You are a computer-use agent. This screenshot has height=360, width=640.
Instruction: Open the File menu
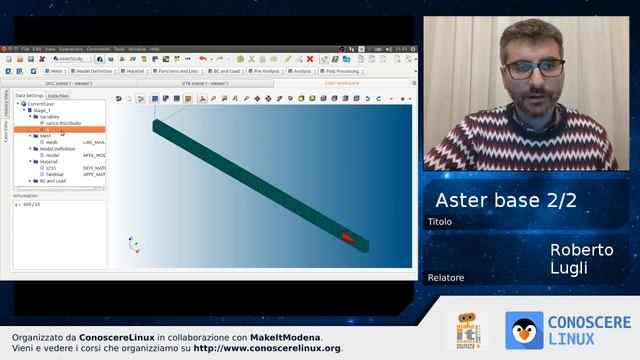[x=25, y=49]
